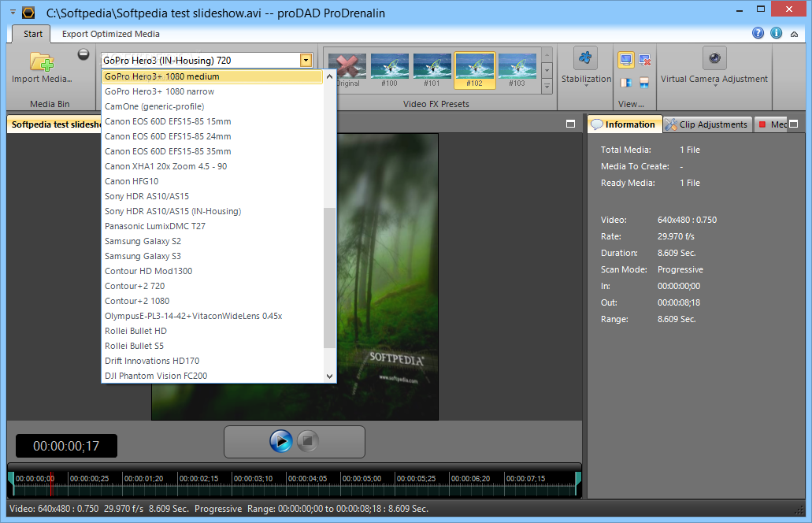
Task: Select Canon EOS 60D EFS15-85 35mm
Action: [x=212, y=152]
